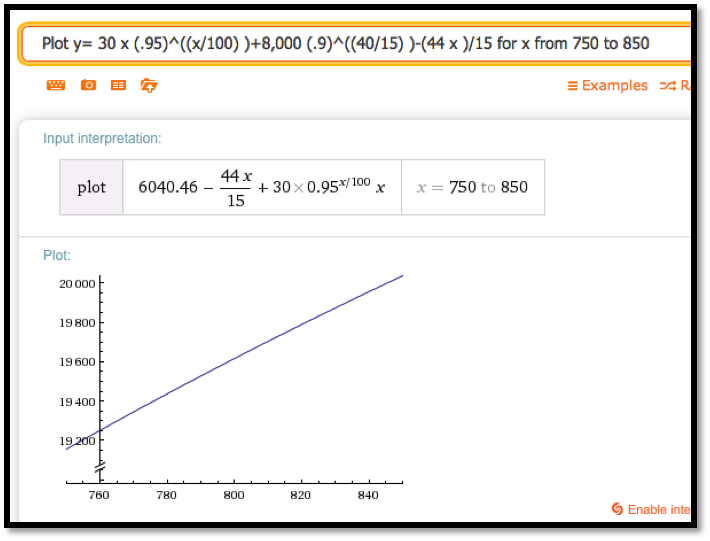Click inside the query input field

[350, 43]
